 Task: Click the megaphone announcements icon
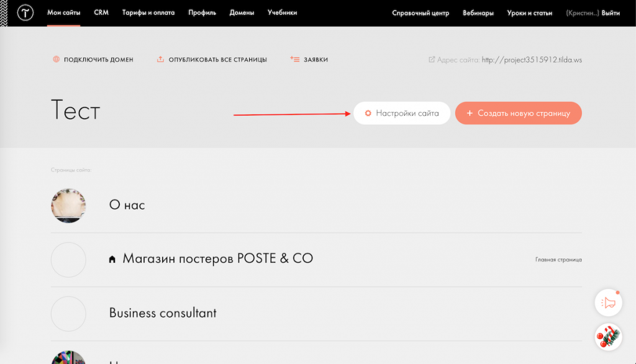pos(608,303)
